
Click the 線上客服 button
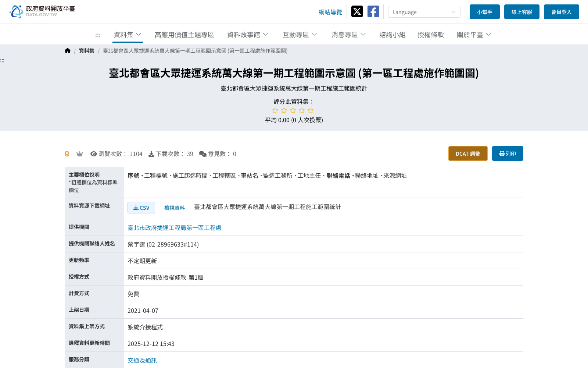point(522,12)
